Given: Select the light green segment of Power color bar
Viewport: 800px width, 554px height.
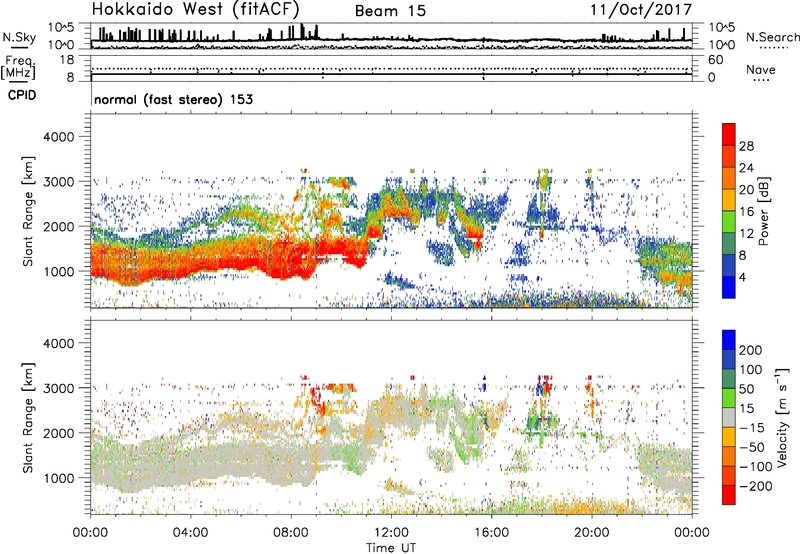Looking at the screenshot, I should (x=729, y=222).
